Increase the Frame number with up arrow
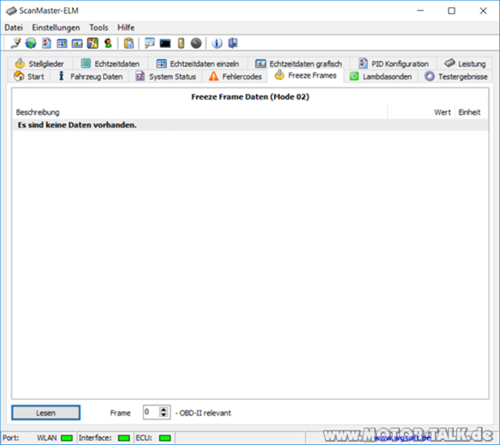The width and height of the screenshot is (500, 445). tap(163, 409)
